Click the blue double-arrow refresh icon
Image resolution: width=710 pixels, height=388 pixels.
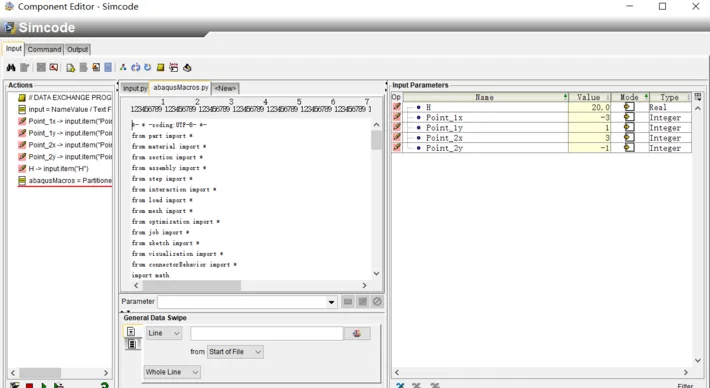point(135,67)
